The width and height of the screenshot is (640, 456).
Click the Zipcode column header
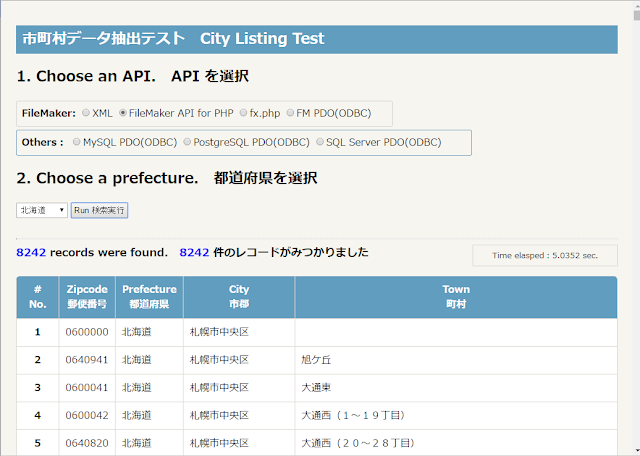(87, 296)
